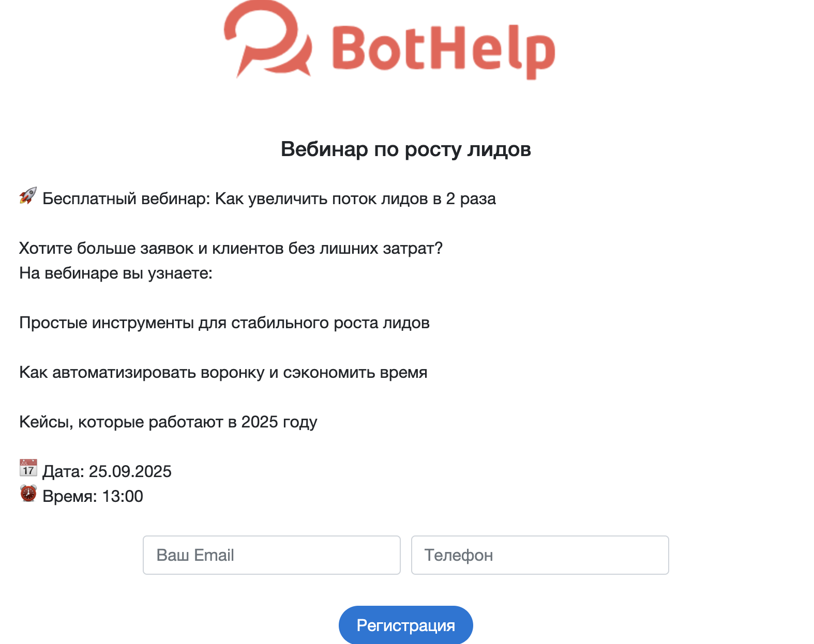This screenshot has height=644, width=814.
Task: Click the phrase Как увеличить поток лидов
Action: point(318,199)
